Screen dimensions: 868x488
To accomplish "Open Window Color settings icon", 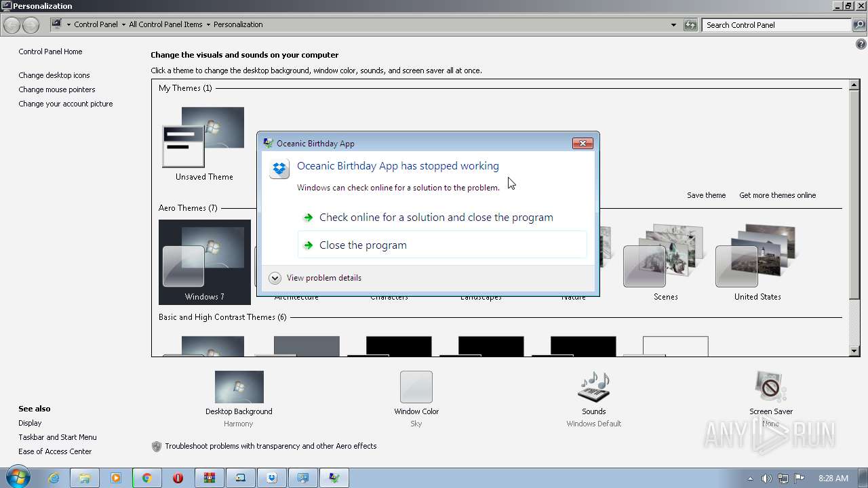I will click(416, 387).
